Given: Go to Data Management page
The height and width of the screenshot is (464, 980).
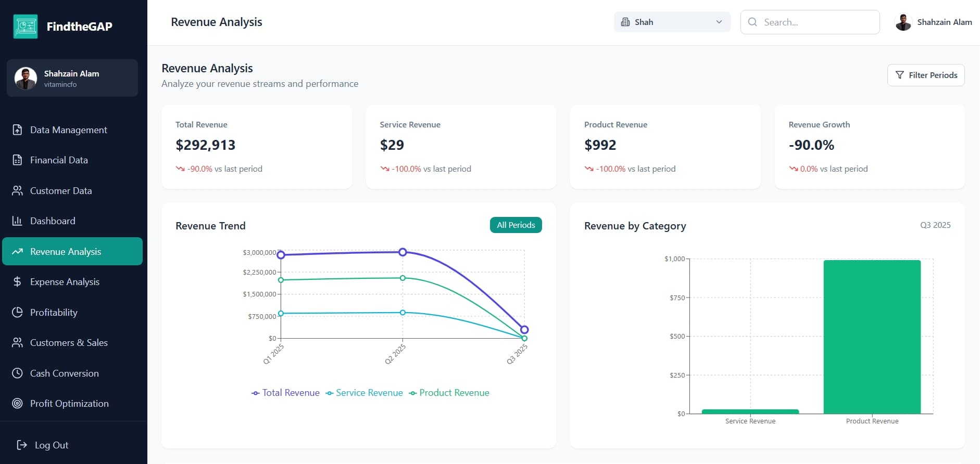Looking at the screenshot, I should (72, 130).
